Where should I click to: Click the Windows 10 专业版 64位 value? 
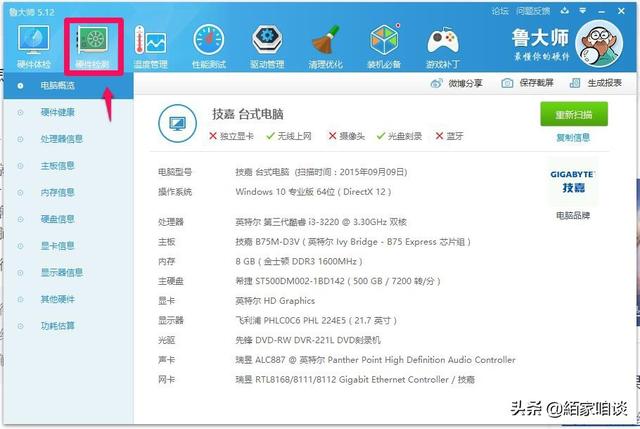tap(313, 192)
